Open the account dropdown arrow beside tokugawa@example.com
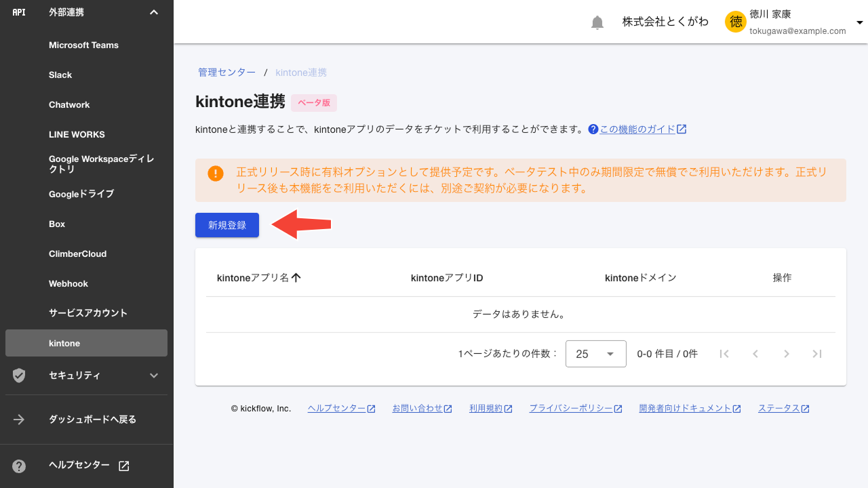The width and height of the screenshot is (868, 488). tap(860, 22)
